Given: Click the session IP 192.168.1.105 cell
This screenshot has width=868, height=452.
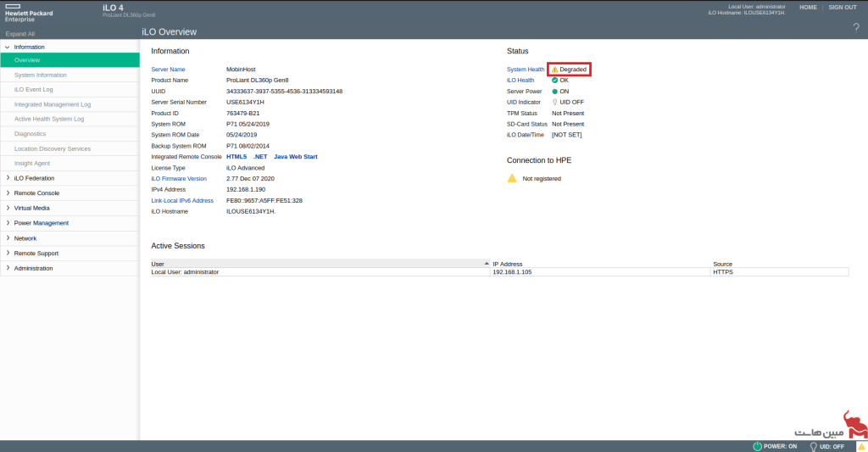Looking at the screenshot, I should click(601, 272).
